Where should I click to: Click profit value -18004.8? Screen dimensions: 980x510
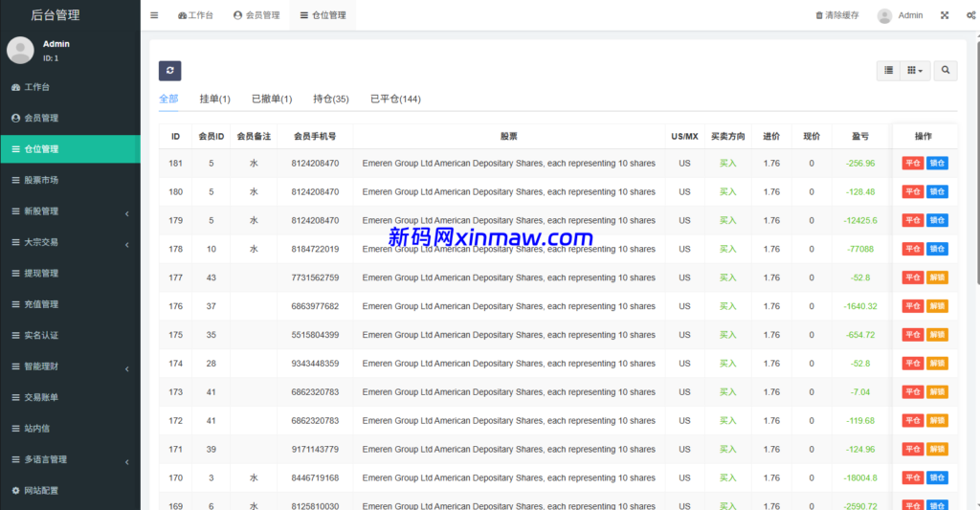[x=860, y=477]
